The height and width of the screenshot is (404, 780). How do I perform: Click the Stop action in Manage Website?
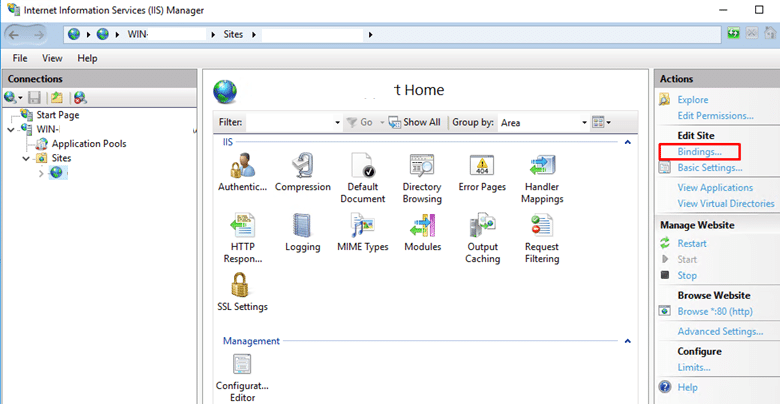tap(687, 275)
